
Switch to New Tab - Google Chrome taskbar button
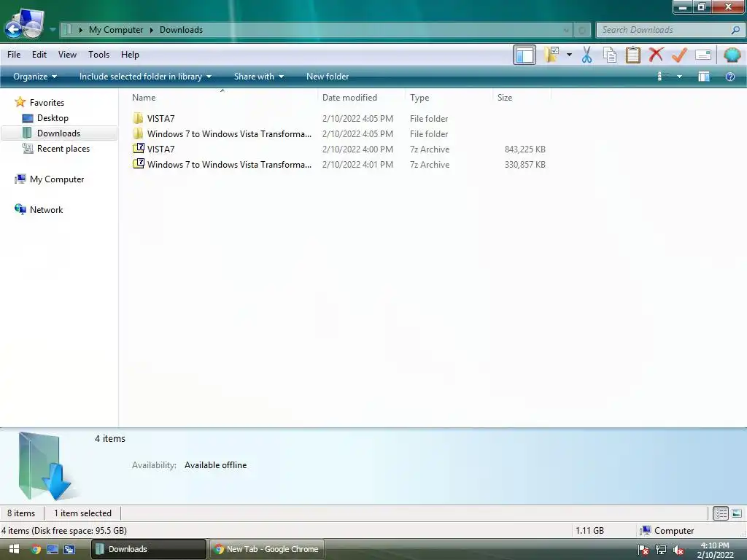(267, 549)
